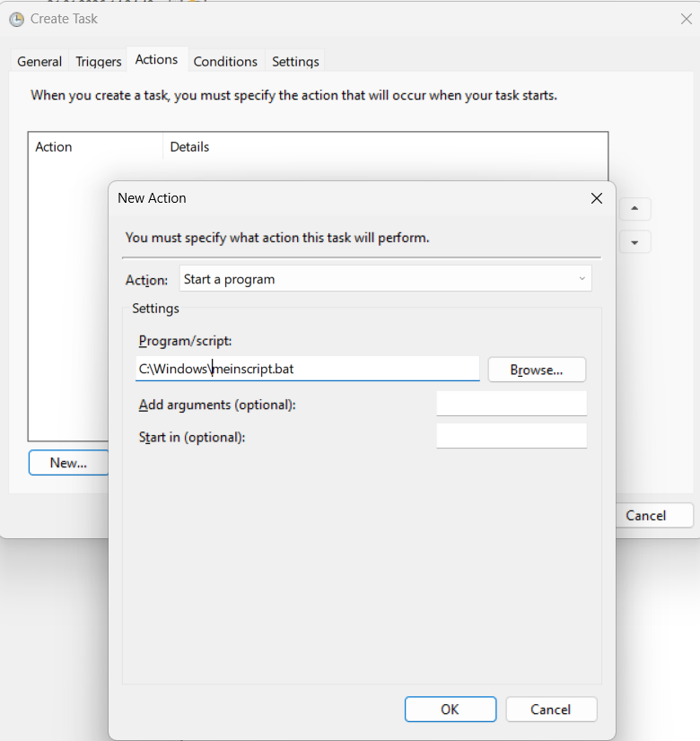Image resolution: width=700 pixels, height=741 pixels.
Task: Select the Actions tab
Action: click(156, 59)
